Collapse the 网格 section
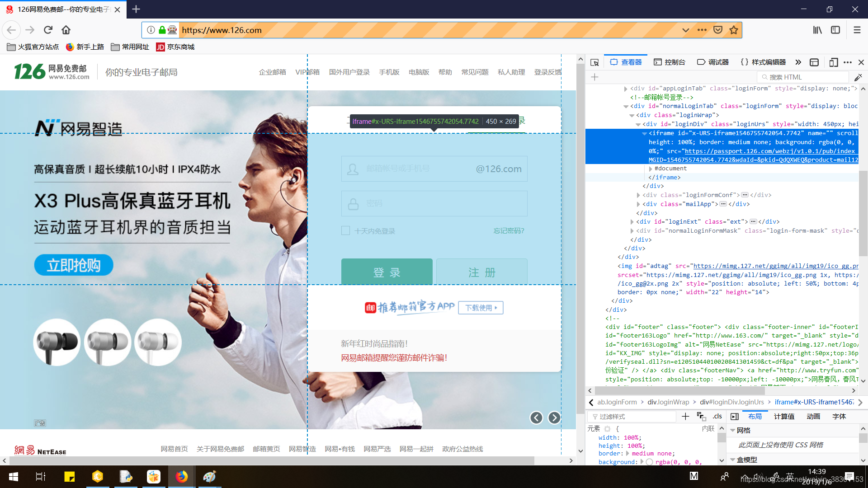 pos(733,430)
